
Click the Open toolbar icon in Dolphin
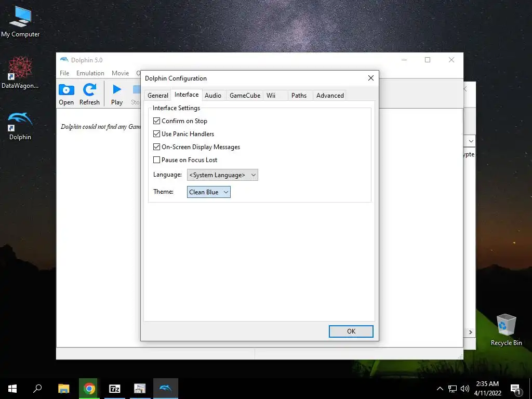tap(66, 94)
